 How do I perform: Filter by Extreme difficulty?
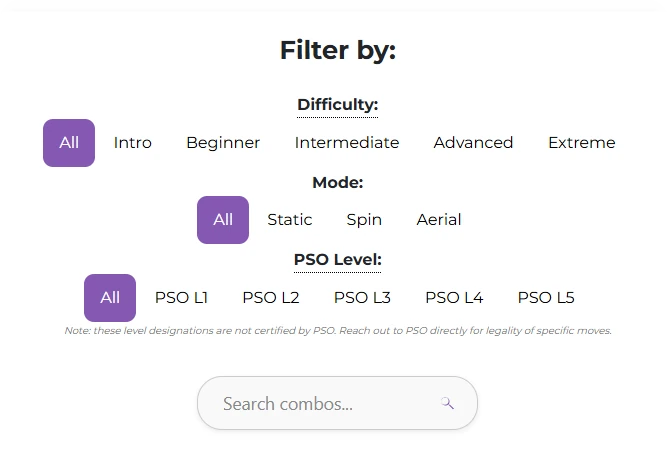[582, 143]
